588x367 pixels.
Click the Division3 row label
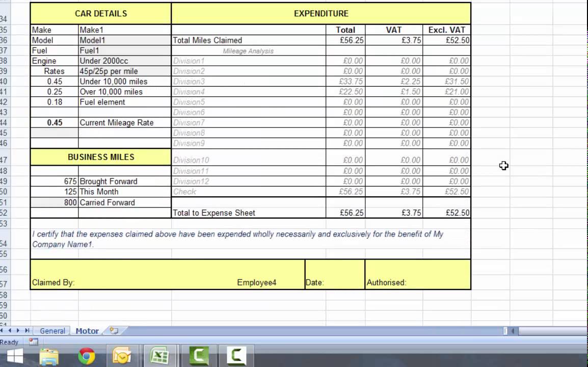coord(189,82)
